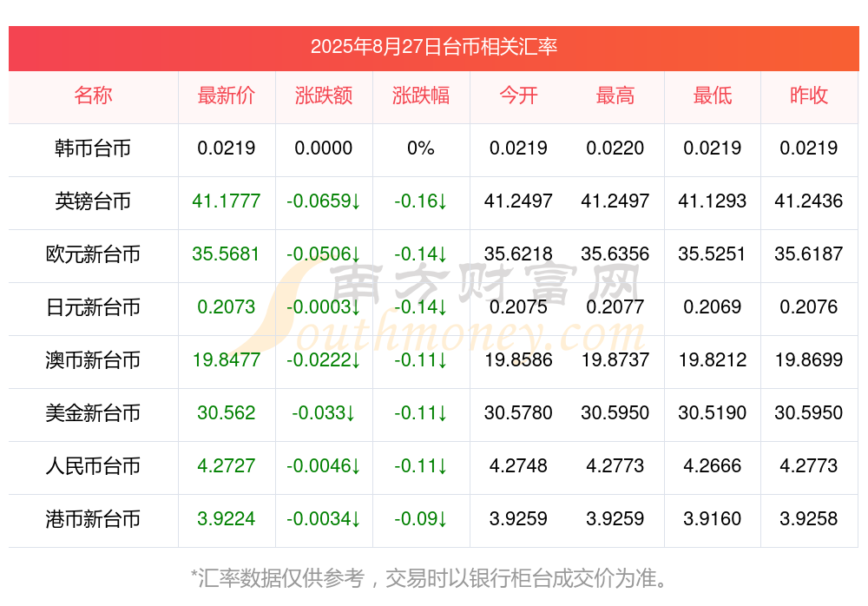
Task: Click the 最低 column header
Action: [713, 96]
